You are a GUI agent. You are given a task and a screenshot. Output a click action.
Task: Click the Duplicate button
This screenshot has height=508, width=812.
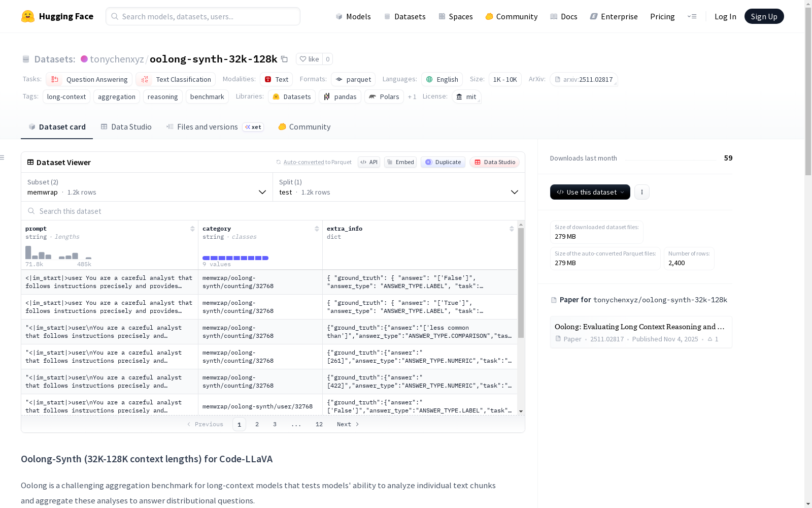click(443, 162)
